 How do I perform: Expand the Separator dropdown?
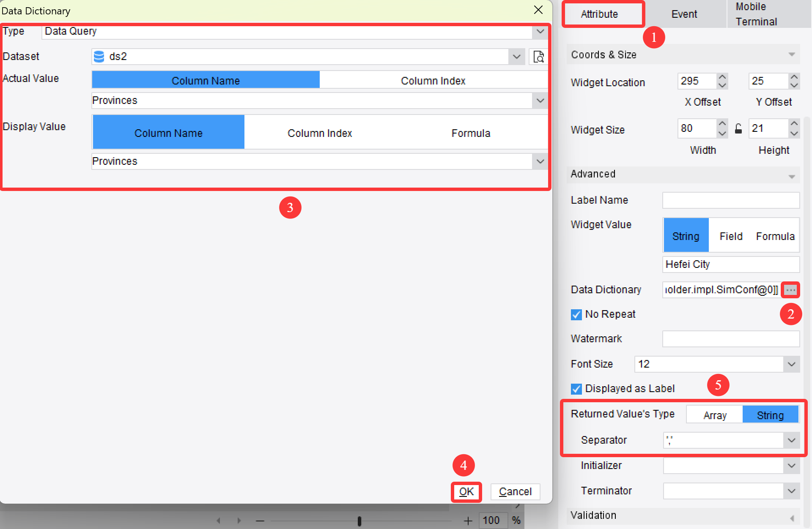[791, 440]
